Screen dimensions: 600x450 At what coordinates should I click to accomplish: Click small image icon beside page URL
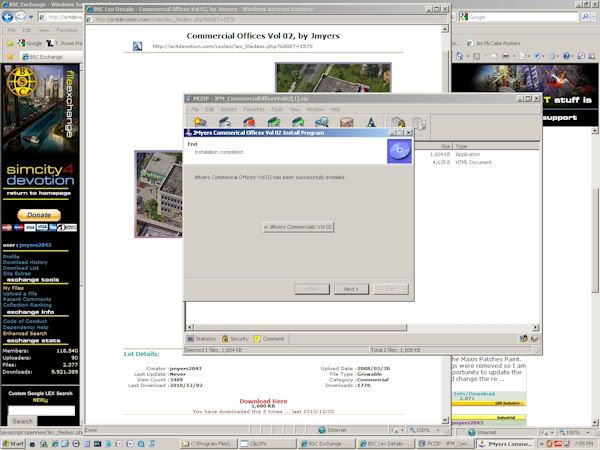tap(137, 46)
